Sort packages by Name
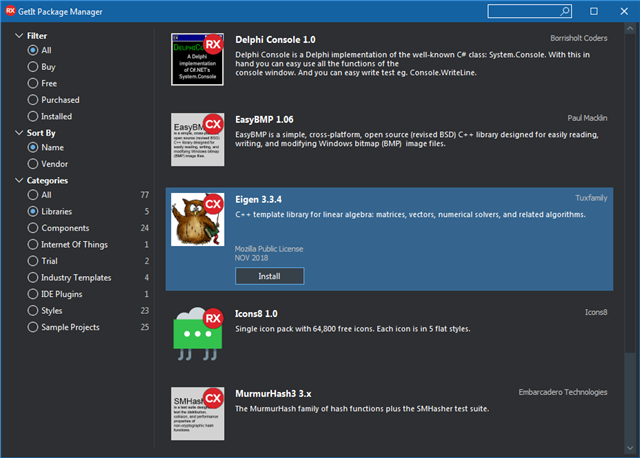Image resolution: width=640 pixels, height=458 pixels. pyautogui.click(x=45, y=147)
